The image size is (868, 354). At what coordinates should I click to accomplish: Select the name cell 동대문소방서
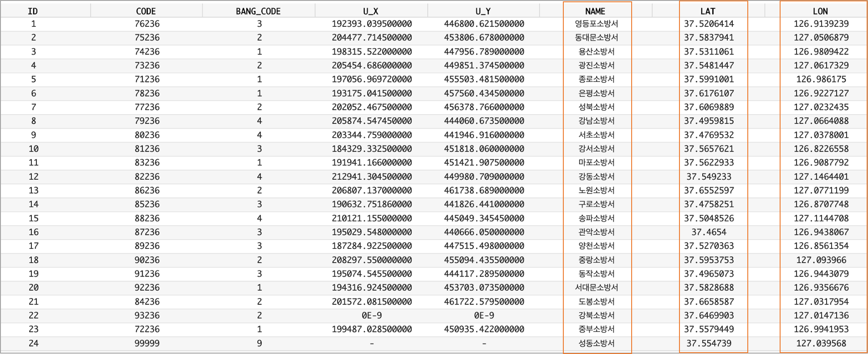click(x=597, y=37)
